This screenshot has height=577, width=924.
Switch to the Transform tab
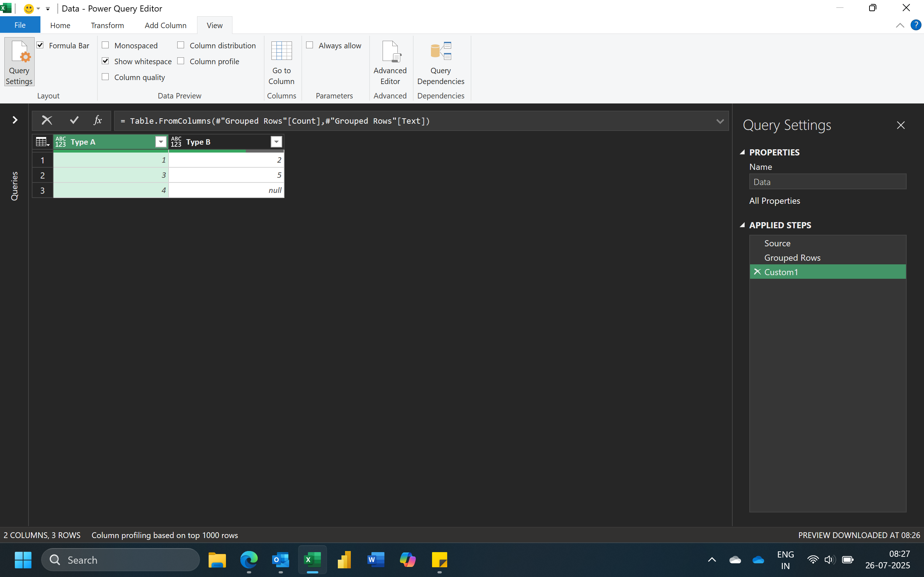(107, 25)
